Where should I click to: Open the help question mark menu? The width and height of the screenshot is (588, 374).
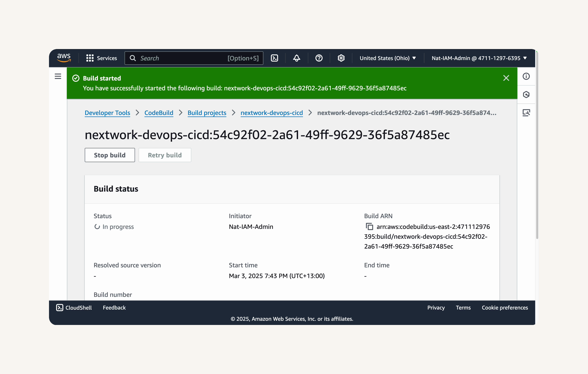point(319,58)
